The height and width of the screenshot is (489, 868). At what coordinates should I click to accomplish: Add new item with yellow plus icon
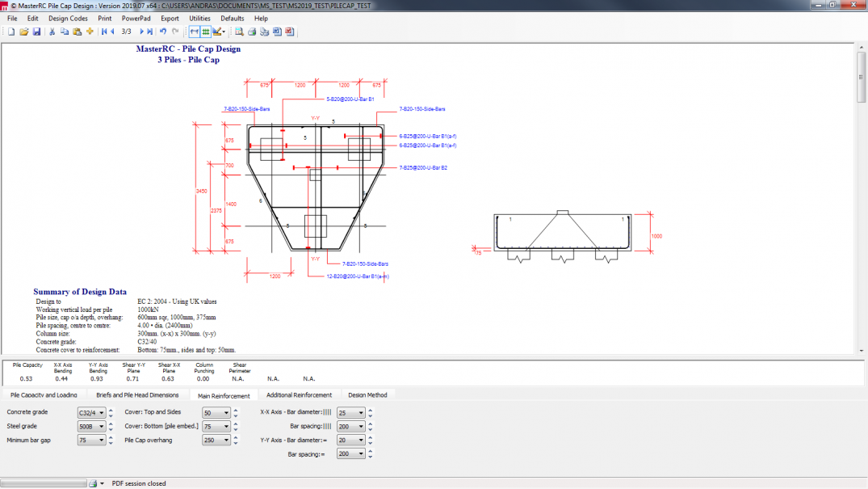90,32
